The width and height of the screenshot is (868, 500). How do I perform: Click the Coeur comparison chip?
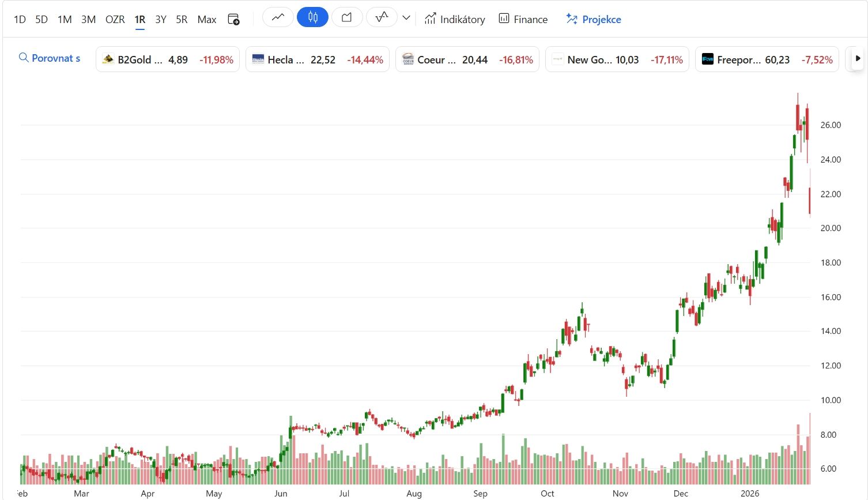click(x=467, y=59)
